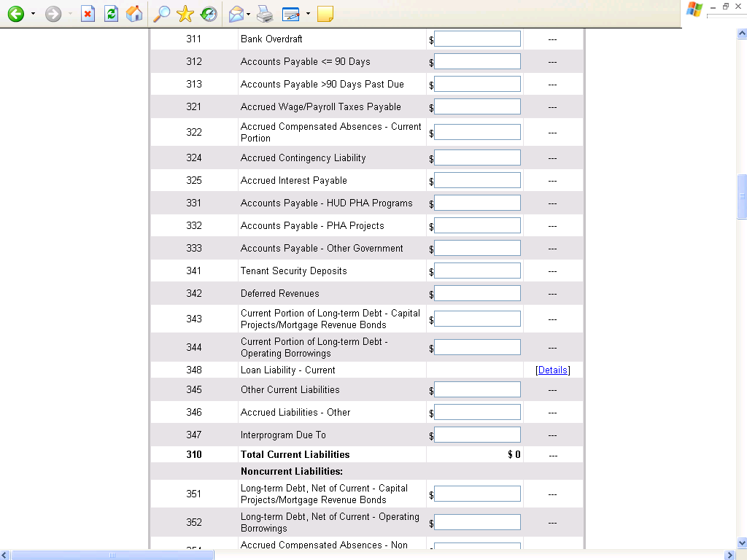Click the line 352 Long-term Debt Operating field
This screenshot has height=560, width=747.
[x=477, y=522]
